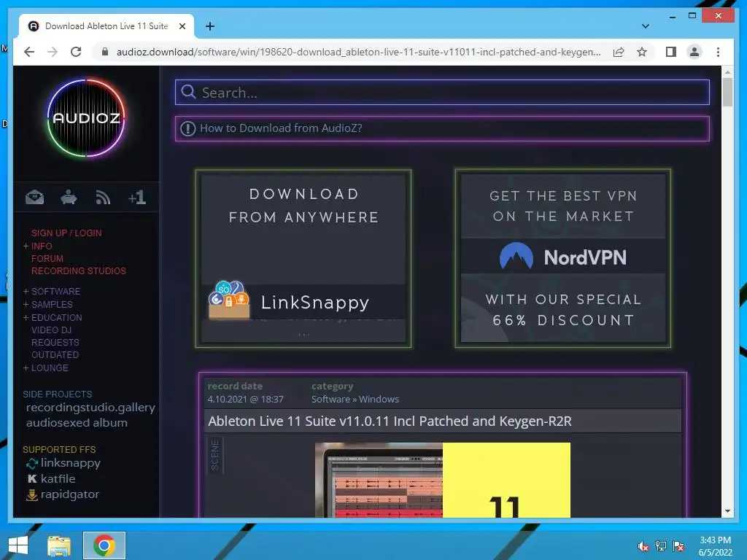Viewport: 747px width, 560px height.
Task: Go to the FORUM link
Action: pyautogui.click(x=47, y=259)
